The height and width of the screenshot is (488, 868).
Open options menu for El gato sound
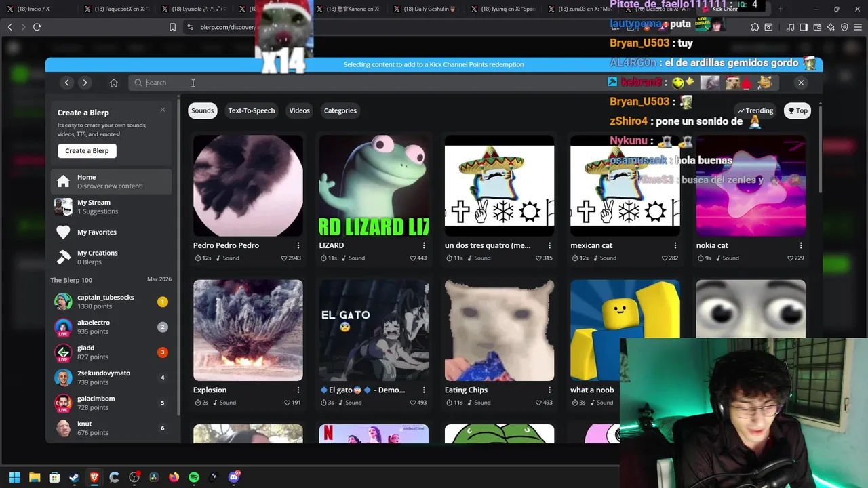pyautogui.click(x=424, y=390)
